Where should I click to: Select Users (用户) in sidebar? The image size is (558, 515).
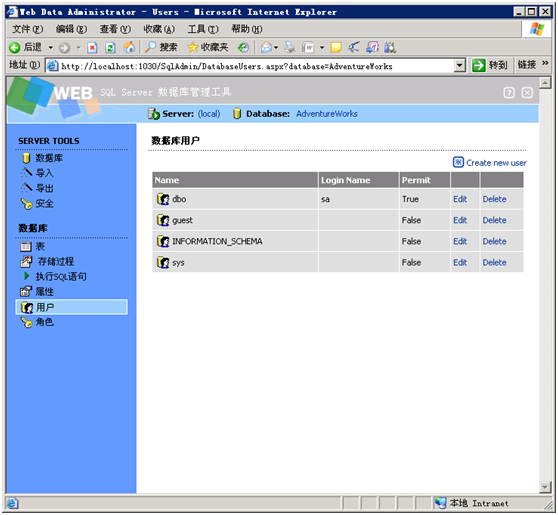pyautogui.click(x=72, y=307)
